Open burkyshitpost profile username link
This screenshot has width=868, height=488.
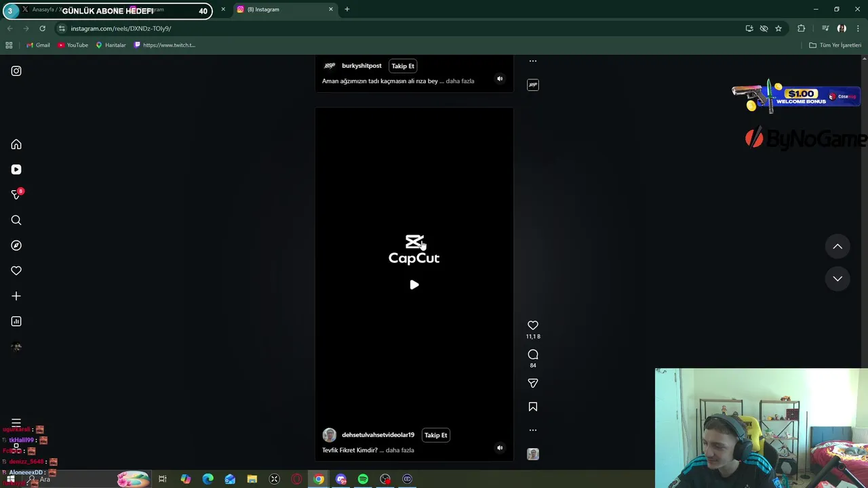click(361, 66)
